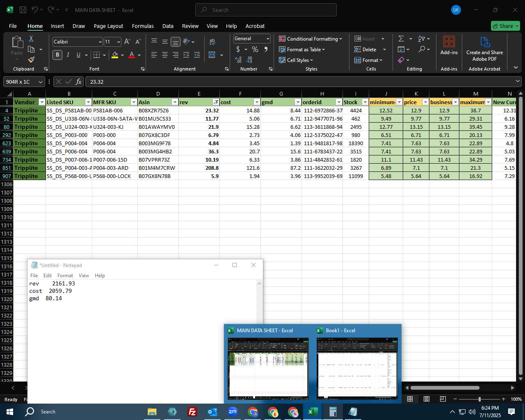525x420 pixels.
Task: Click the Format cells button
Action: click(368, 60)
